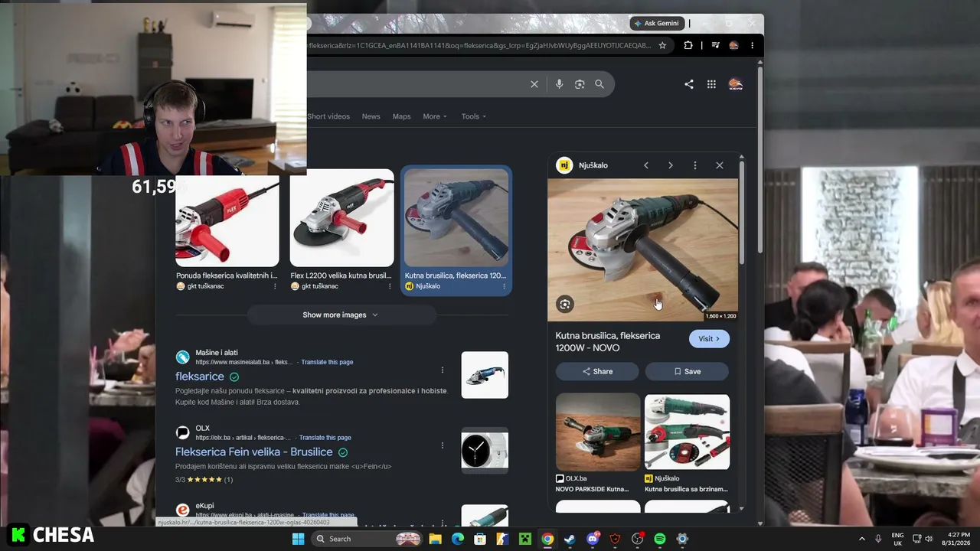Switch to the Short videos tab
The height and width of the screenshot is (551, 980).
coord(328,116)
